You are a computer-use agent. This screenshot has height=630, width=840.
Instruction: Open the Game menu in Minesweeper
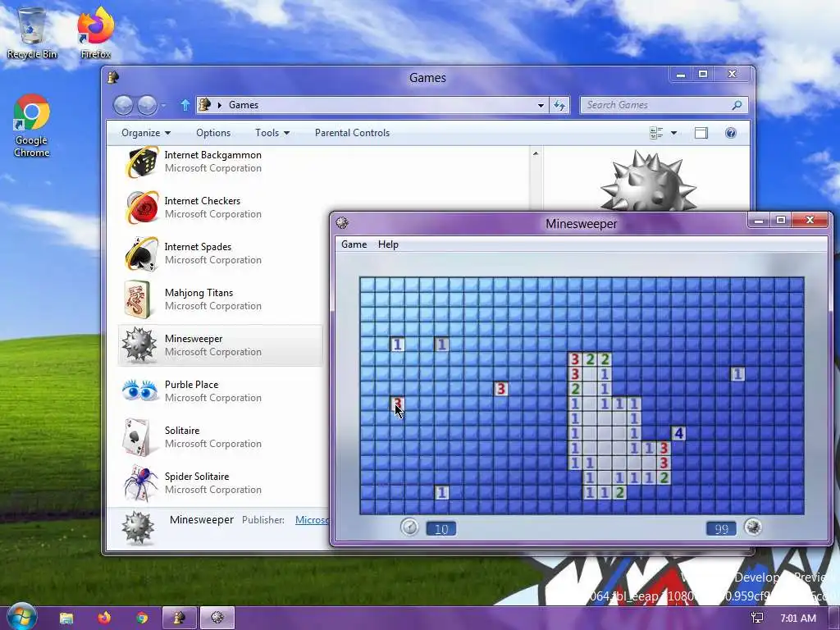[x=354, y=244]
